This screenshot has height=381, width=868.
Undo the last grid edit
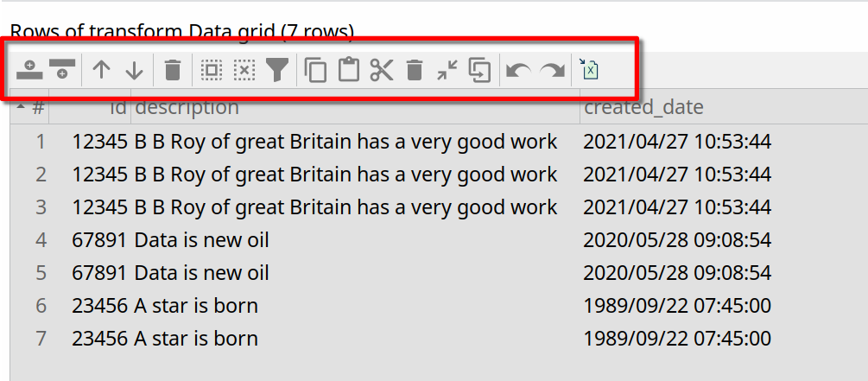pyautogui.click(x=518, y=70)
